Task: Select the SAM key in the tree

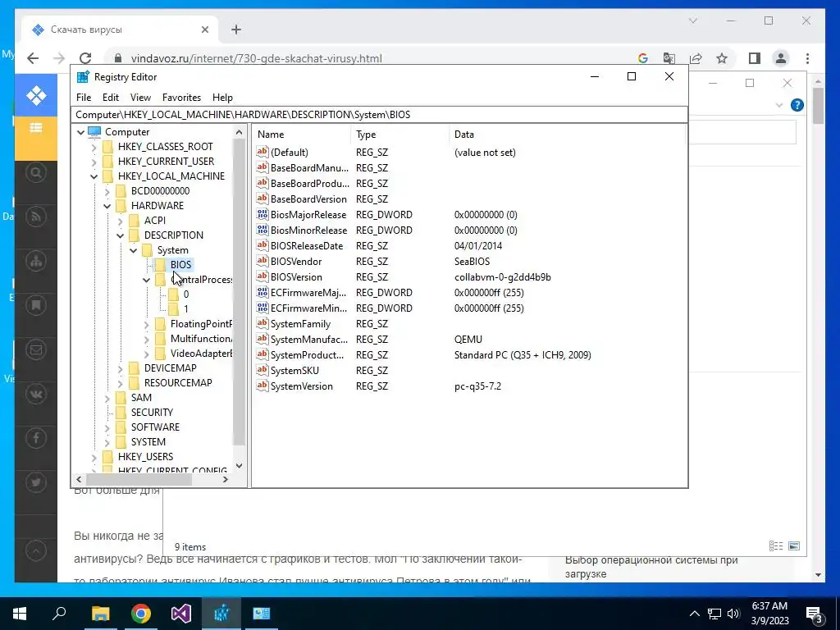Action: [141, 398]
